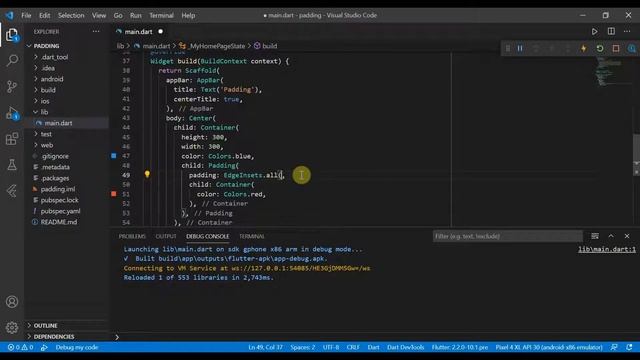Trigger Flutter hot reload lightning icon
The image size is (640, 360).
pos(584,49)
